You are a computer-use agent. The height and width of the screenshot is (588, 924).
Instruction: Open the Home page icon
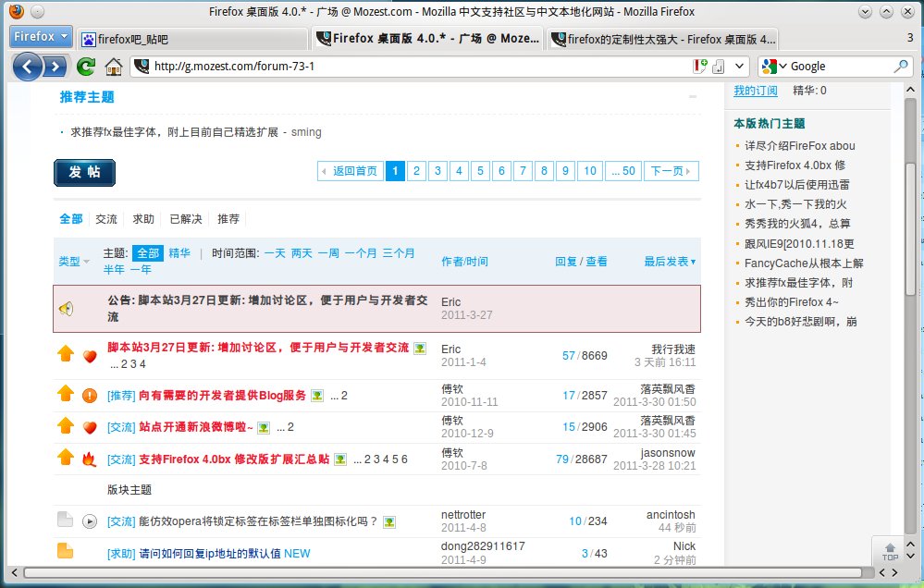[x=113, y=67]
